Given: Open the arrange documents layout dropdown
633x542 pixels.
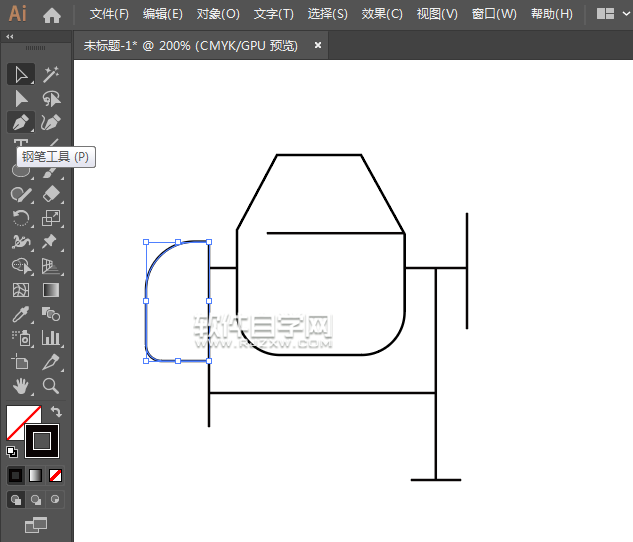Looking at the screenshot, I should [606, 14].
